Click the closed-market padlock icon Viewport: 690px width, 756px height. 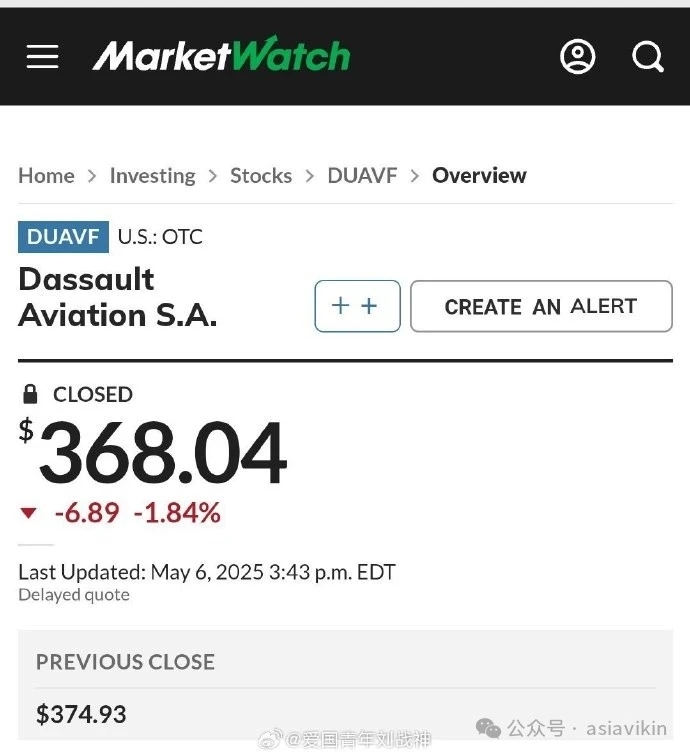(x=30, y=394)
